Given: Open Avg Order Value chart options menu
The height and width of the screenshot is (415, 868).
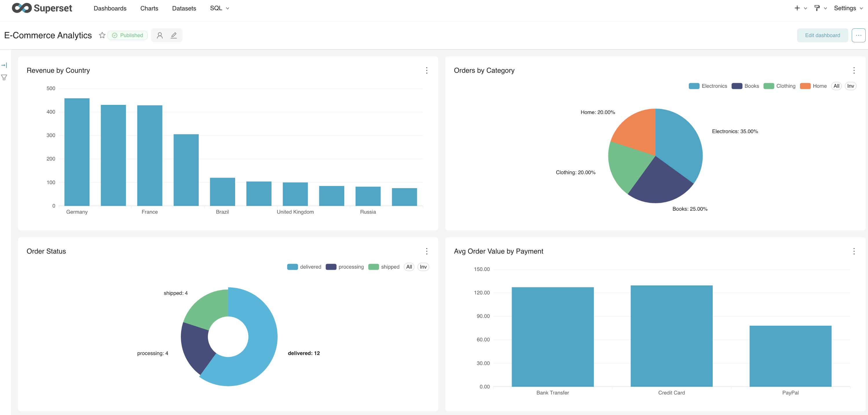Looking at the screenshot, I should (x=854, y=251).
